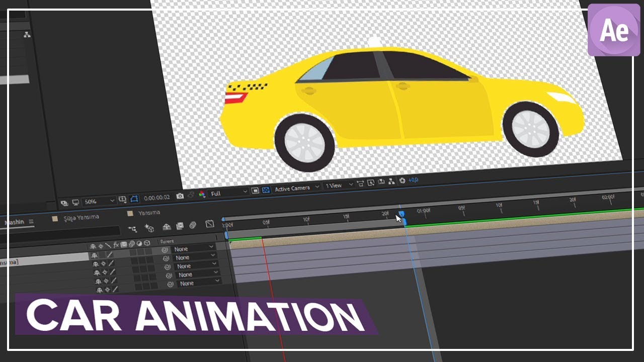Toggle the draft 3D icon
The image size is (644, 362).
149,228
